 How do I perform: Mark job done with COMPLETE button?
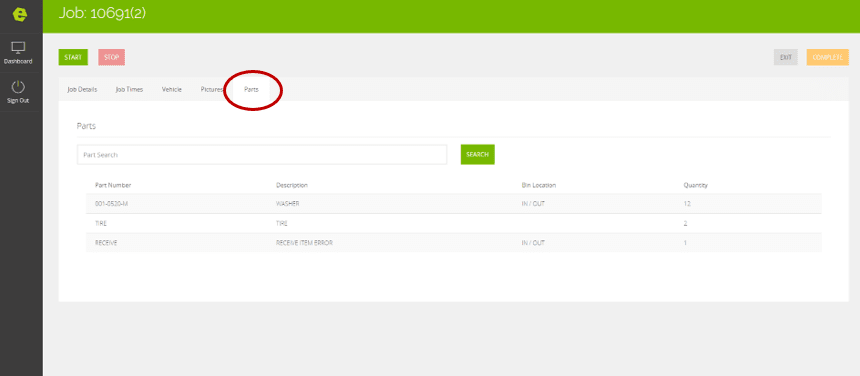tap(827, 57)
